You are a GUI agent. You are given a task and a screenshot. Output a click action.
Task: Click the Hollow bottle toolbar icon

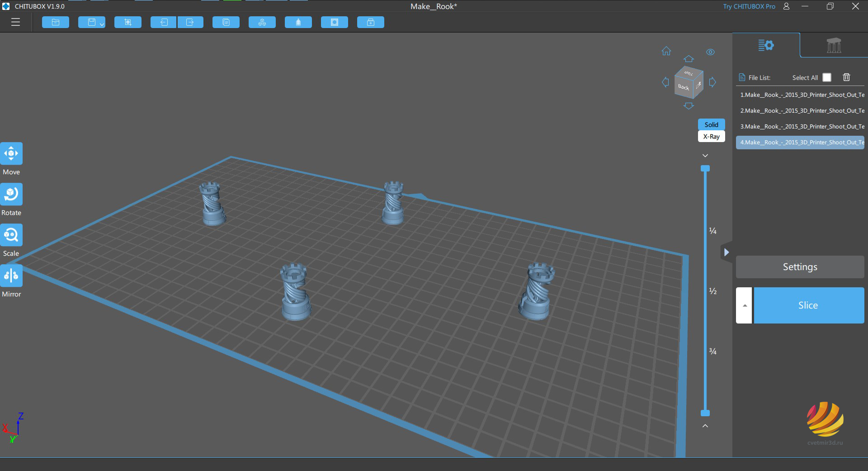point(298,22)
